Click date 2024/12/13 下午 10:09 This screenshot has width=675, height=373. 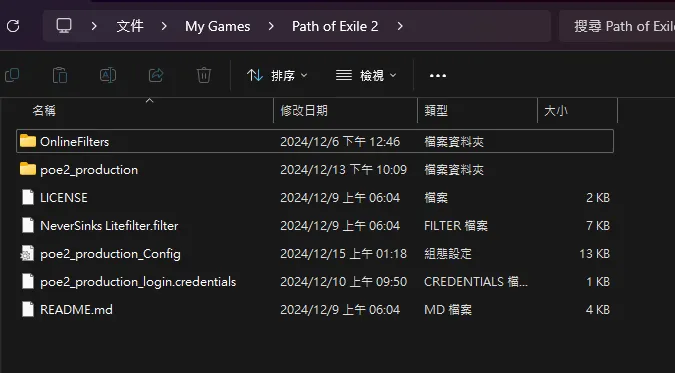click(x=344, y=170)
